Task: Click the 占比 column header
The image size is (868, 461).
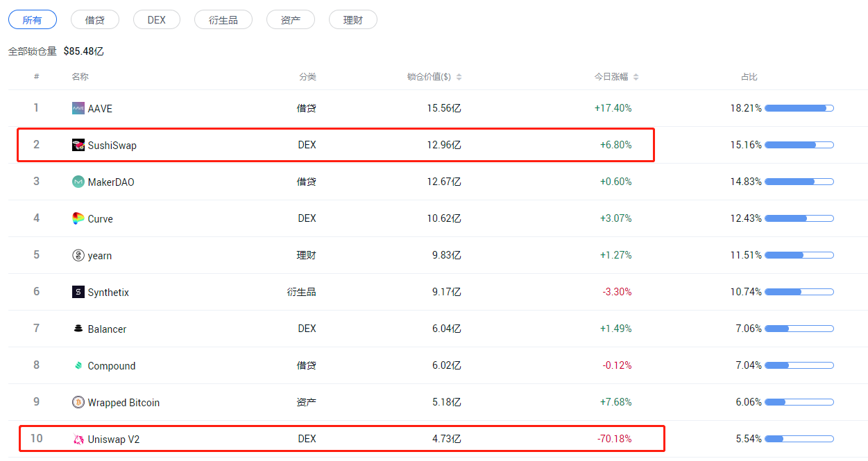Action: (749, 77)
